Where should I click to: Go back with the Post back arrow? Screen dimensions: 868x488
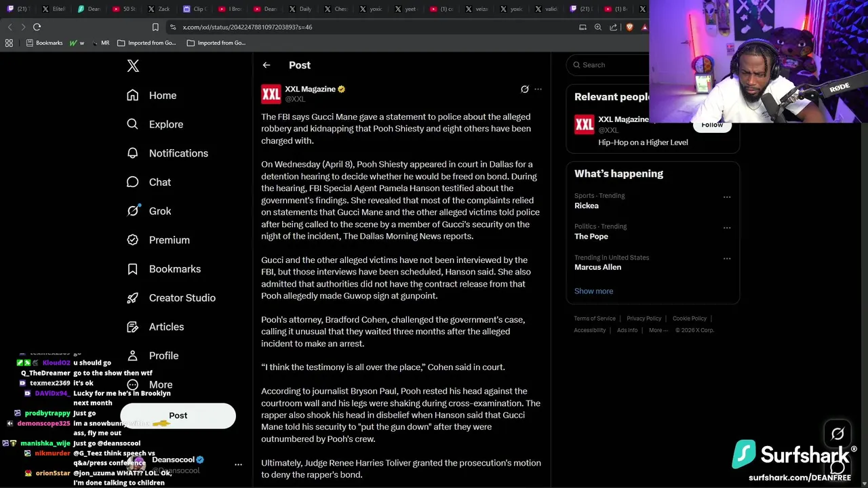[267, 65]
